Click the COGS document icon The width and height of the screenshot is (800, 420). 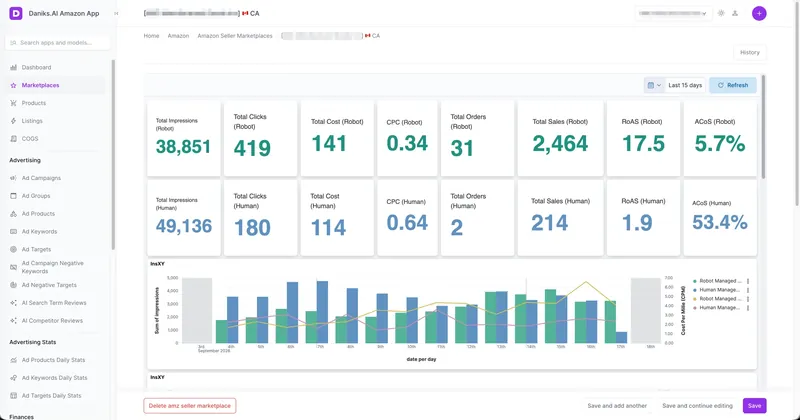pyautogui.click(x=13, y=138)
